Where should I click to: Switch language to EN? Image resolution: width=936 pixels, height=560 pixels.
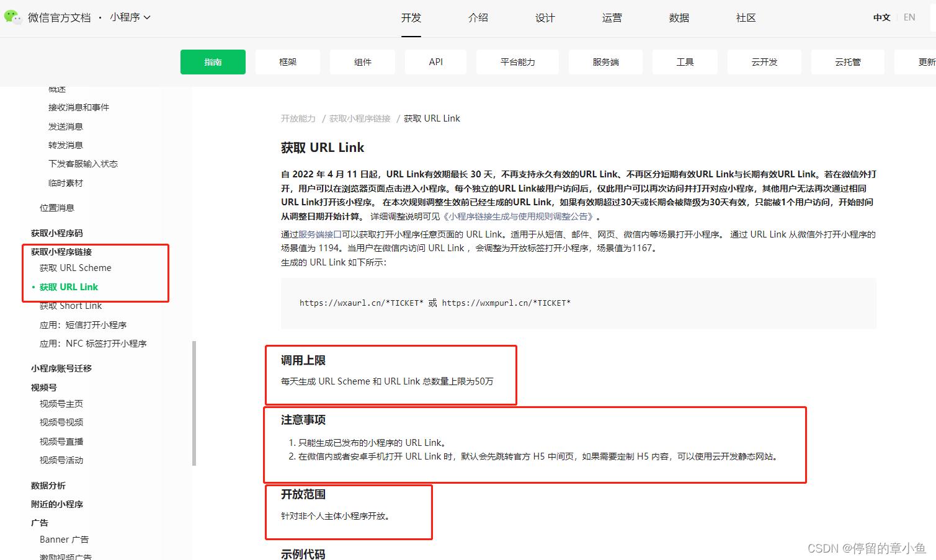tap(909, 17)
